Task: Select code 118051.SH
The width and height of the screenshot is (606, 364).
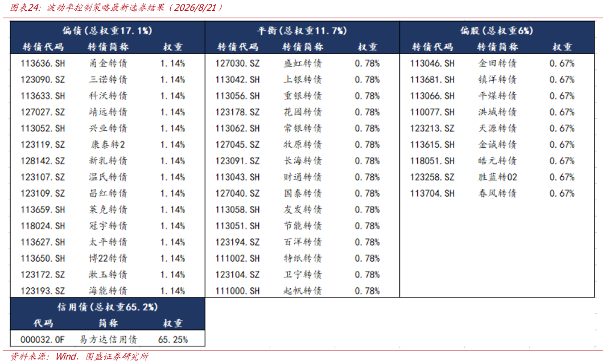Action: click(x=432, y=161)
